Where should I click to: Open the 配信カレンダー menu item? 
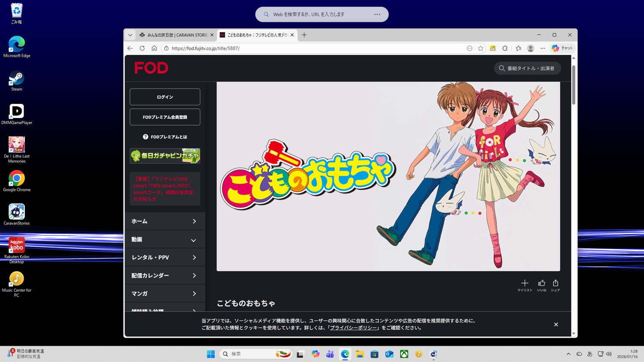165,275
